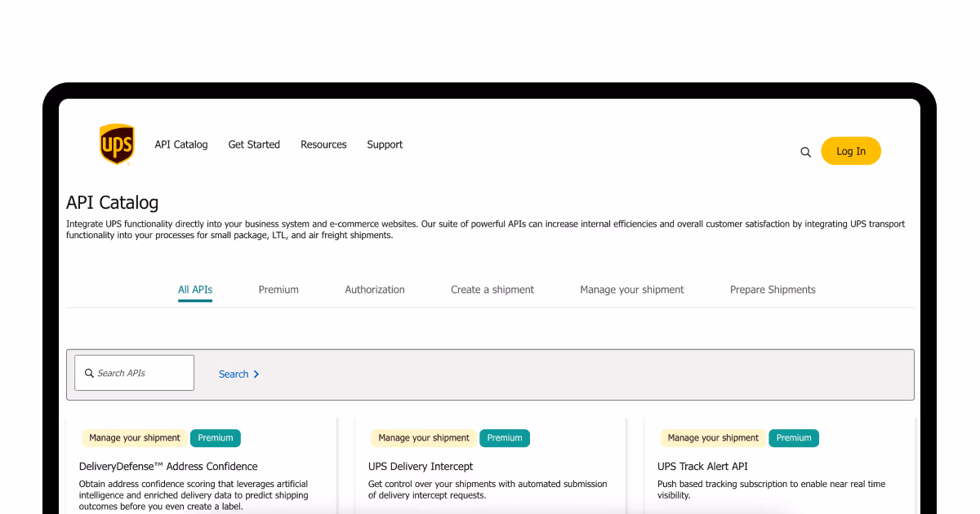
Task: Open the Resources menu
Action: 323,144
